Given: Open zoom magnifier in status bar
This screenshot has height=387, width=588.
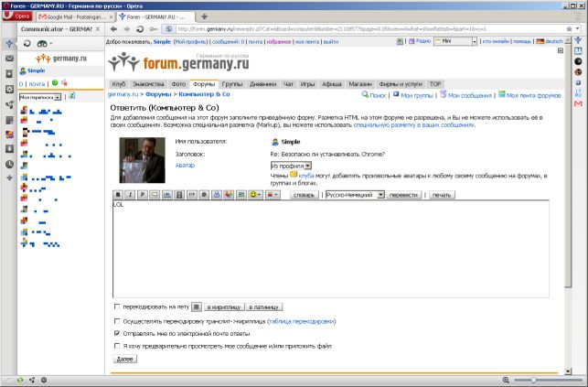Looking at the screenshot, I should pos(506,380).
